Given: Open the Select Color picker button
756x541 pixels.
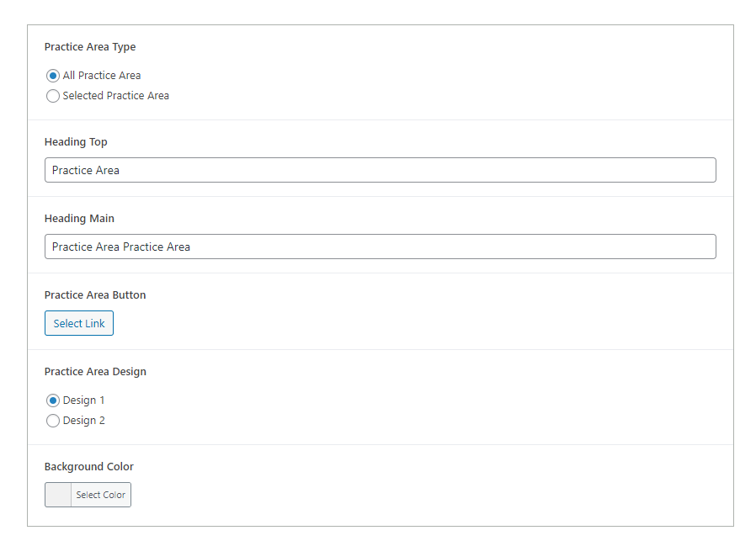Looking at the screenshot, I should tap(100, 495).
